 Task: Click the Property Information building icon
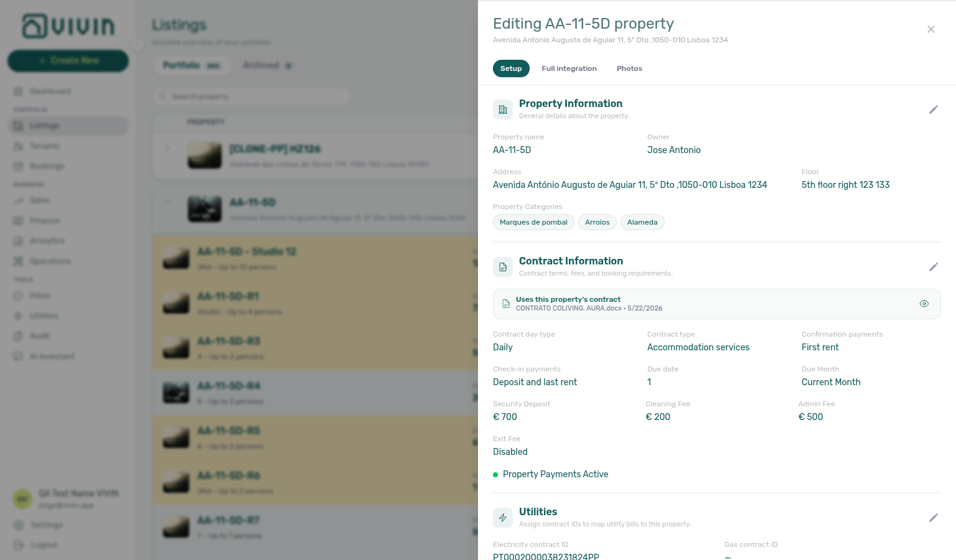coord(503,110)
